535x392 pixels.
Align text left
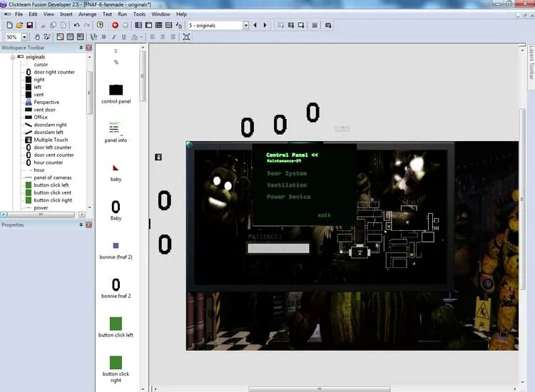pos(153,37)
